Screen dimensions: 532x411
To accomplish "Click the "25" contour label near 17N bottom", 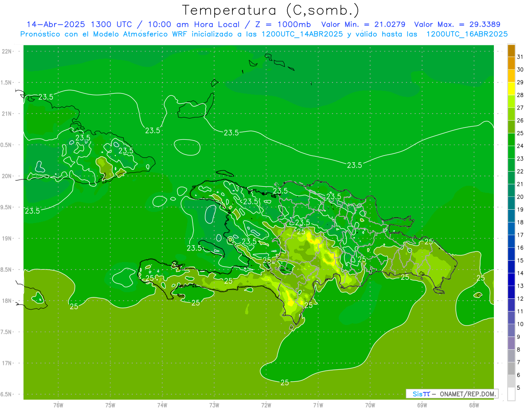I will coord(285,382).
